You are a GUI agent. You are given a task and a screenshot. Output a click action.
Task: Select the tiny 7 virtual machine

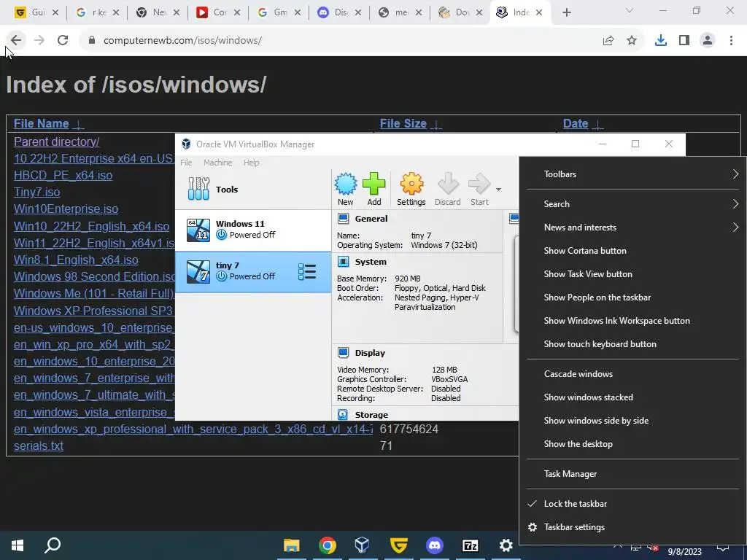tap(253, 271)
